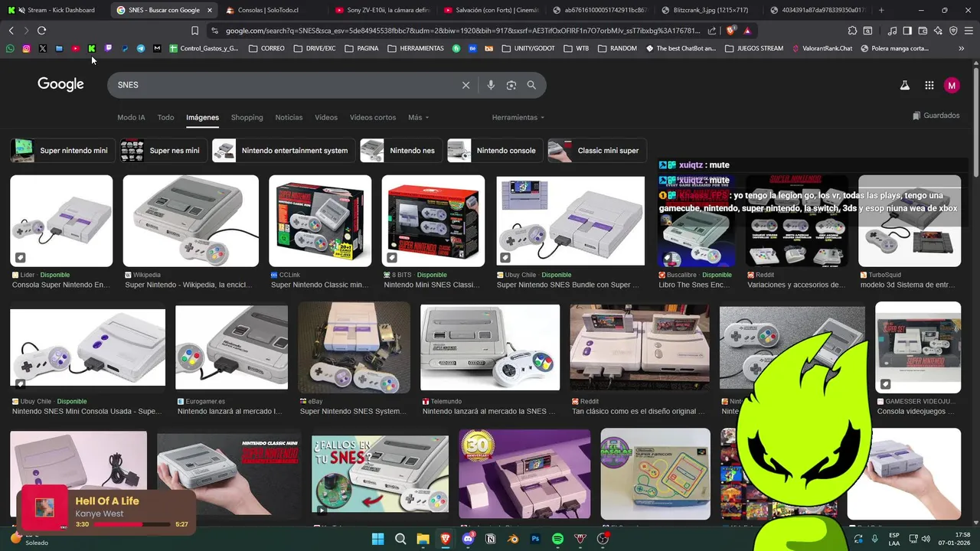
Task: Switch to the Videos cortos tab
Action: [x=373, y=118]
